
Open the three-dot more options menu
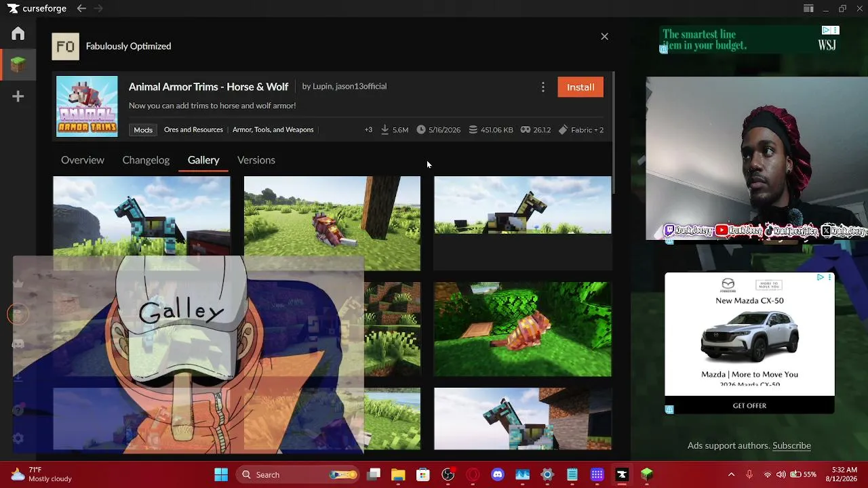[542, 87]
